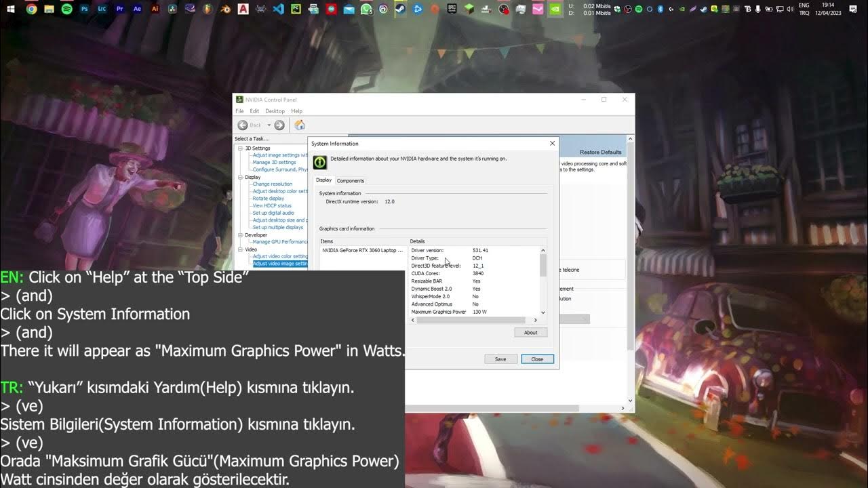
Task: Select Set up digital audio task
Action: (273, 213)
